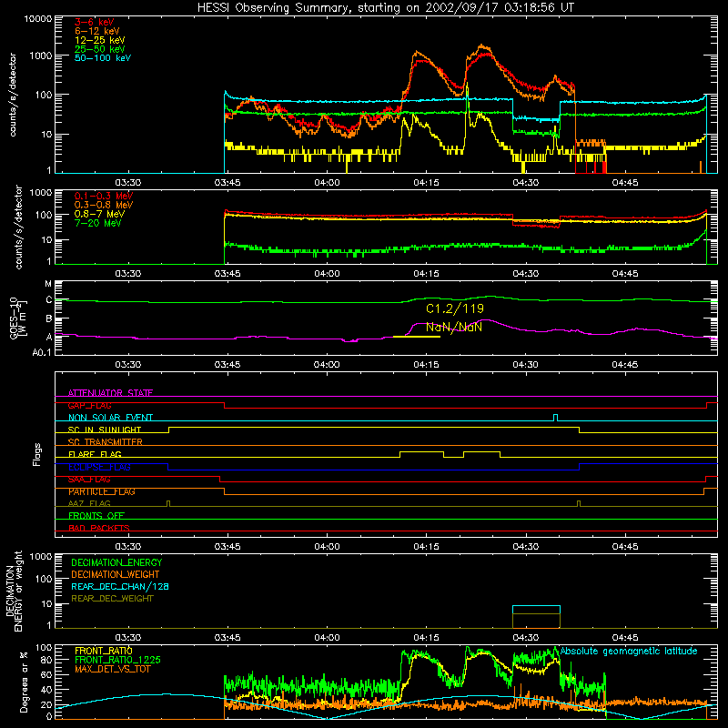
Task: Click the PARTICLE_FLAG label
Action: tap(102, 491)
